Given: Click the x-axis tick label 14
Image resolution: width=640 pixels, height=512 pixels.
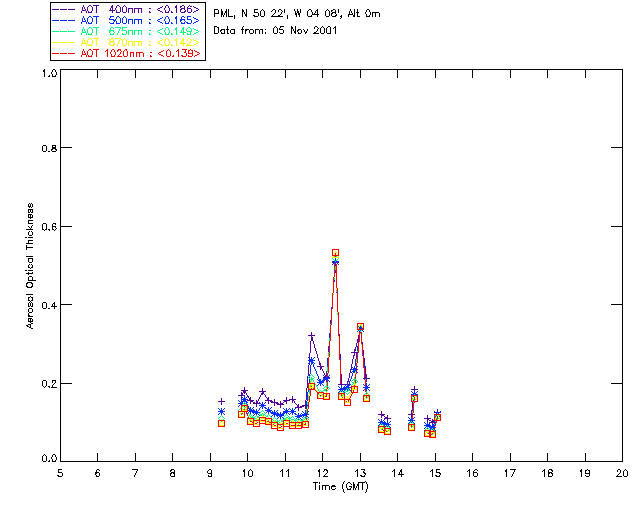Looking at the screenshot, I should (x=398, y=473).
